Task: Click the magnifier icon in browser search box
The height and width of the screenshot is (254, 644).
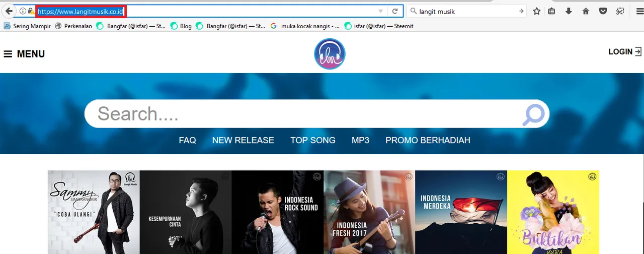Action: 414,11
